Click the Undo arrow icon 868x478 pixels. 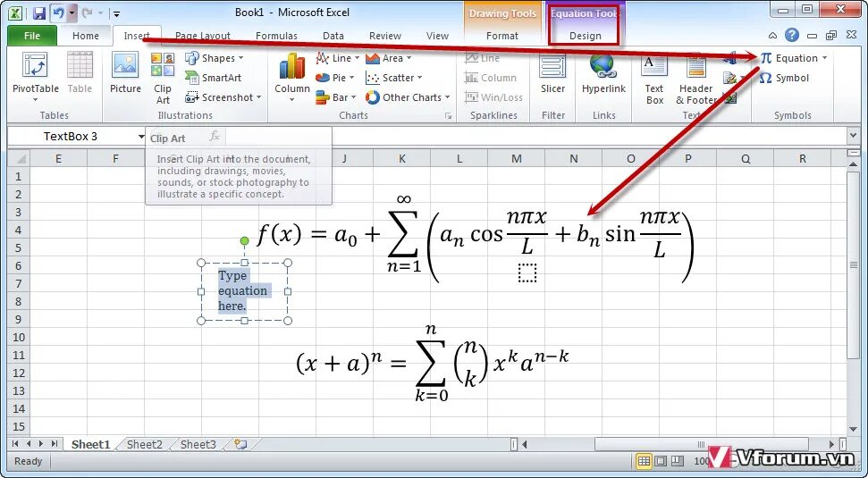[58, 13]
